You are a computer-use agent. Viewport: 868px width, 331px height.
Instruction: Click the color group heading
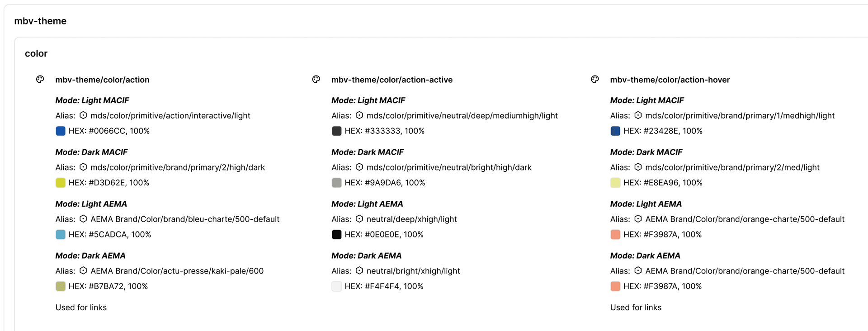tap(36, 53)
